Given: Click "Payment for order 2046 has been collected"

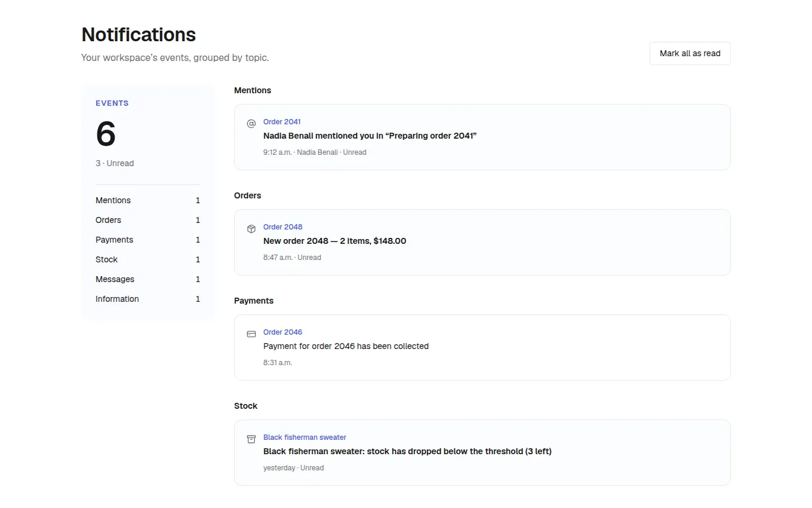Looking at the screenshot, I should [x=346, y=346].
